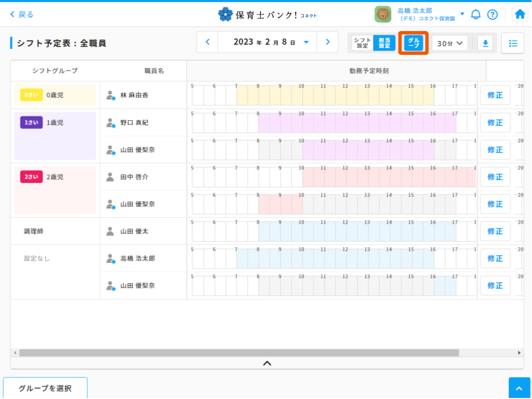Click the download icon button

[x=485, y=43]
